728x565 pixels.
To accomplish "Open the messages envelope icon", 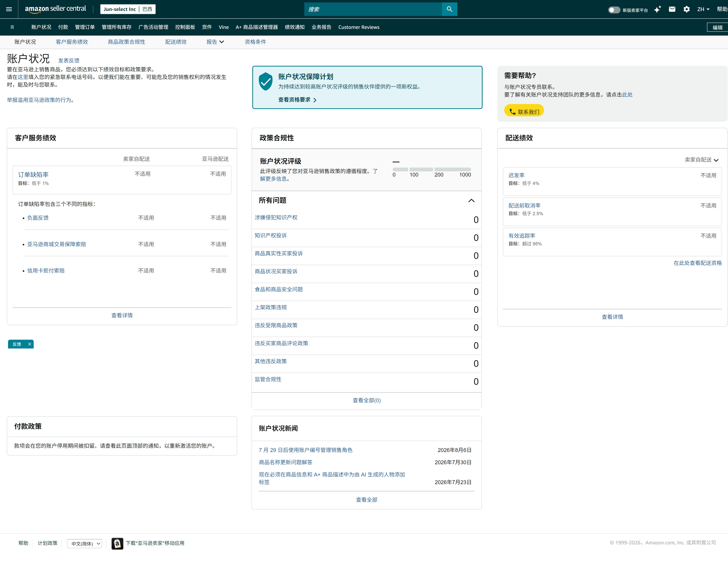I will 672,9.
